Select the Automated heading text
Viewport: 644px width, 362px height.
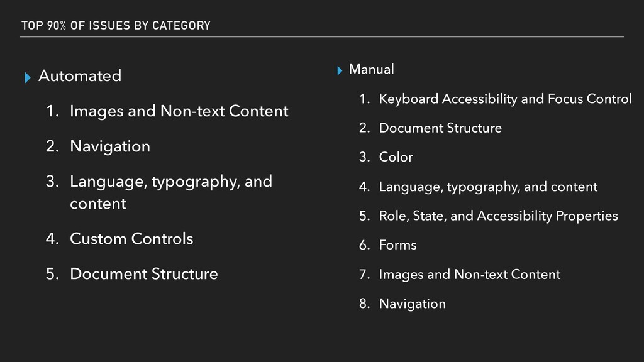click(x=80, y=76)
